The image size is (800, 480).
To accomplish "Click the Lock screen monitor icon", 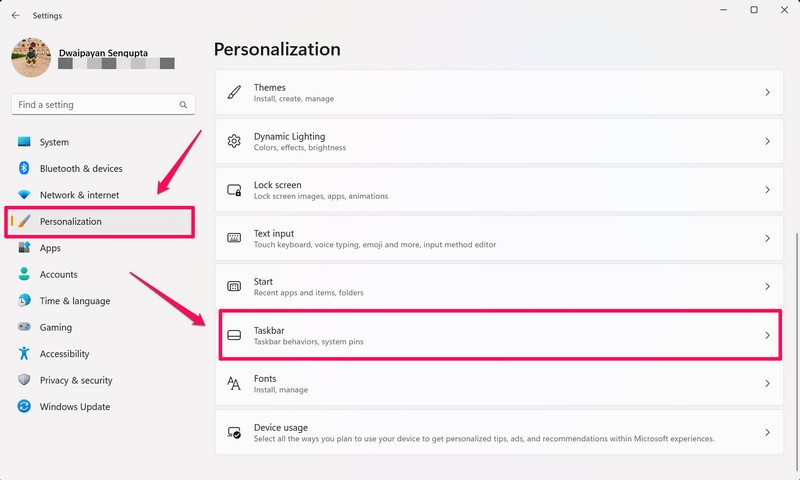I will click(234, 190).
